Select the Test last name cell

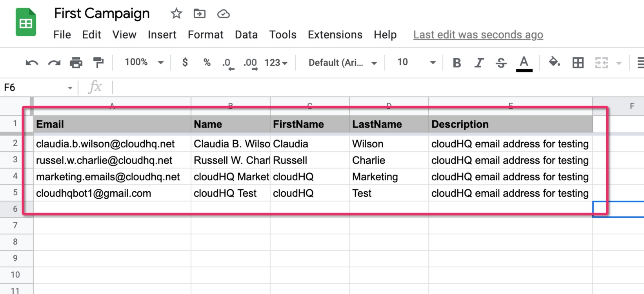[x=389, y=193]
